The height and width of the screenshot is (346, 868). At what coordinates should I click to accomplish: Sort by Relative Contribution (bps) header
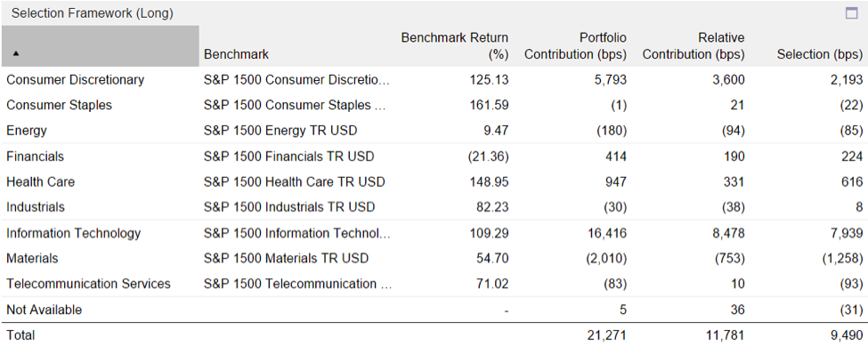[694, 46]
